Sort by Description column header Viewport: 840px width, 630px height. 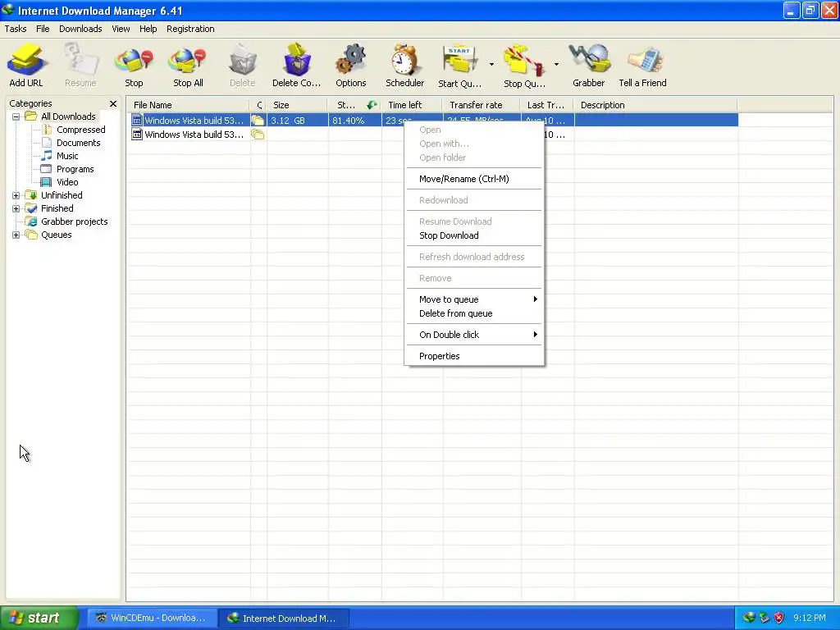tap(655, 105)
